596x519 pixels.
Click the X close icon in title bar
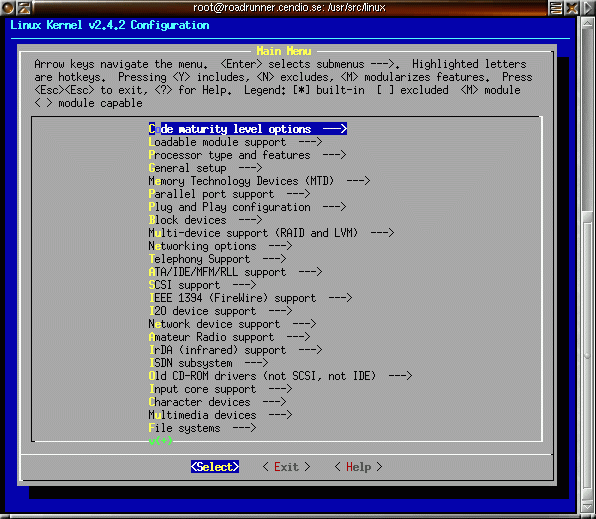[x=572, y=7]
